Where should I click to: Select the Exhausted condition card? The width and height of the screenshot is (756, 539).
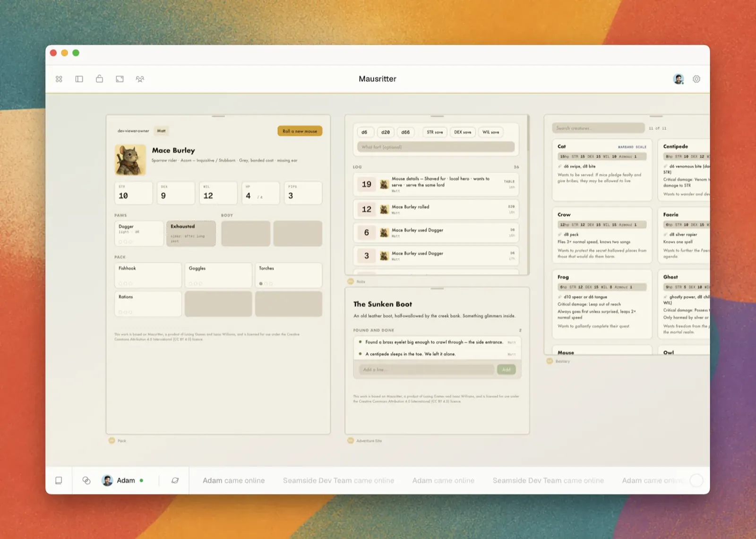click(x=191, y=233)
